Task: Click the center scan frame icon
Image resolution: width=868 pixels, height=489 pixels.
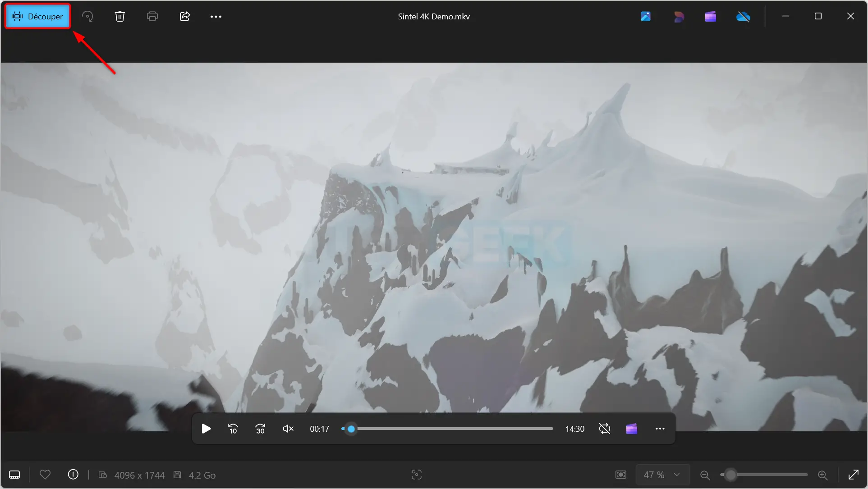Action: (x=417, y=475)
